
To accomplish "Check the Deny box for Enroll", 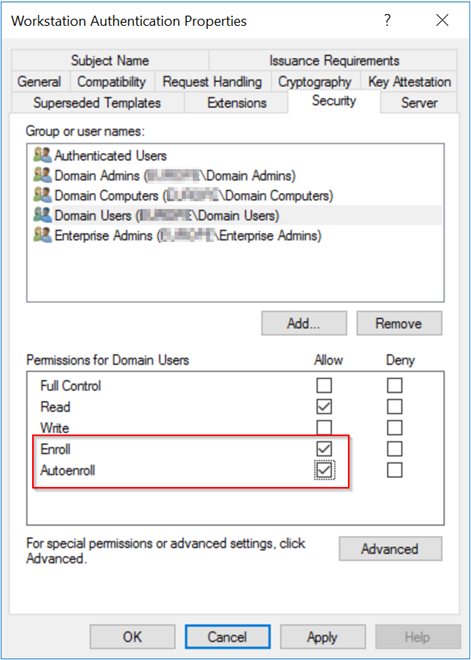I will click(394, 449).
